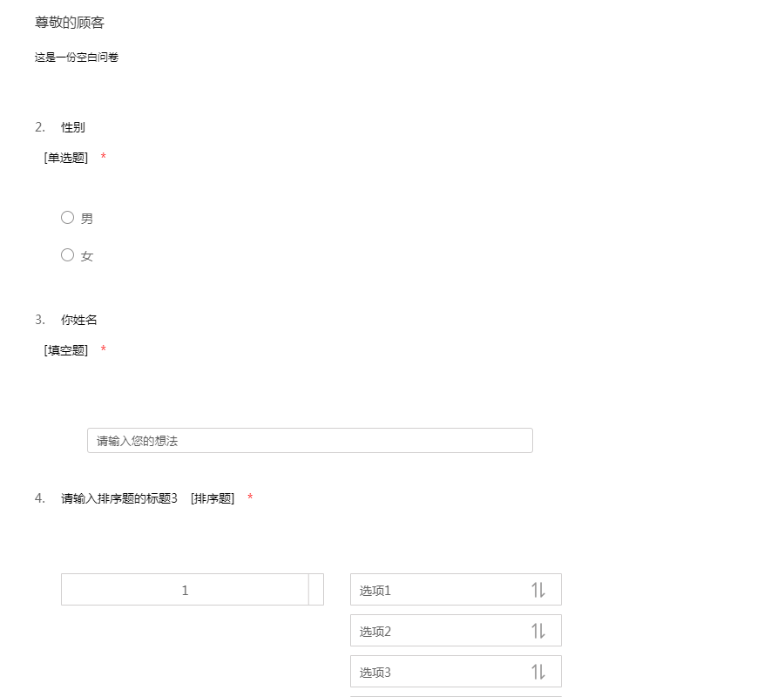The image size is (784, 697).
Task: Click the 这是一份空白问卷 description text
Action: point(77,58)
